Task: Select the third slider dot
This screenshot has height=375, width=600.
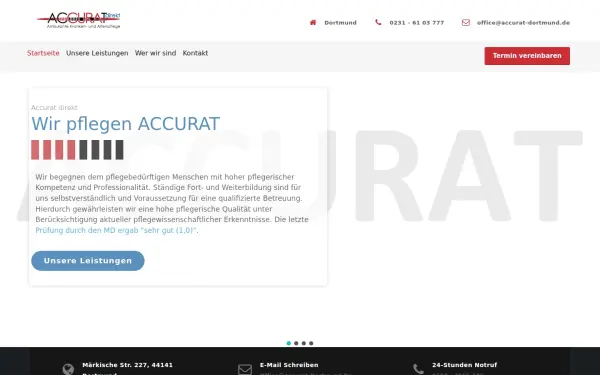Action: pyautogui.click(x=304, y=343)
